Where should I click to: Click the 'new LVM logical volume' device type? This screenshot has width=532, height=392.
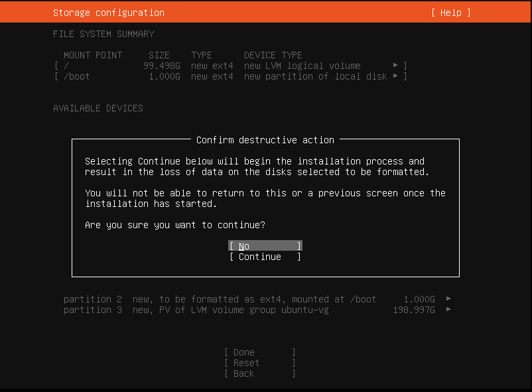click(x=302, y=66)
